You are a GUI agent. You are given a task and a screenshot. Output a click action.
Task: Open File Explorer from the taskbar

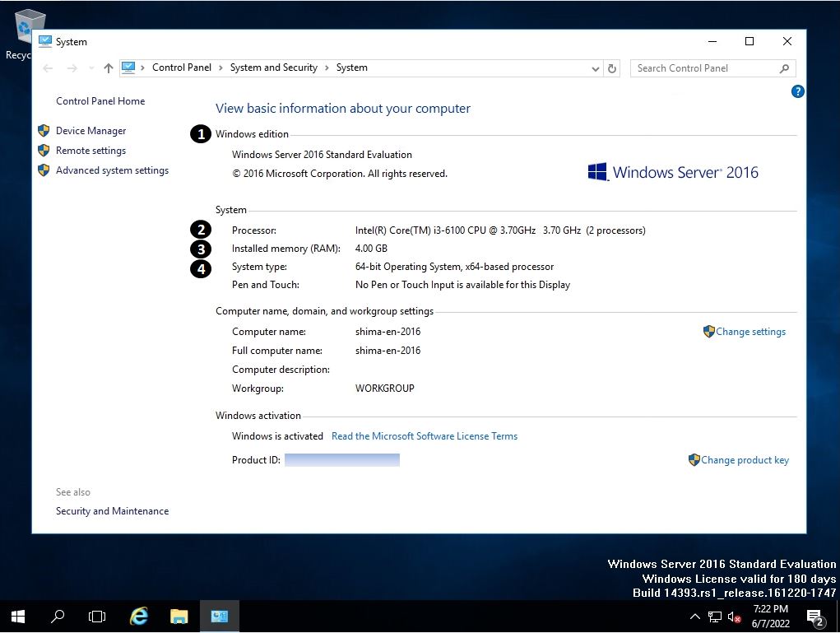pyautogui.click(x=179, y=617)
